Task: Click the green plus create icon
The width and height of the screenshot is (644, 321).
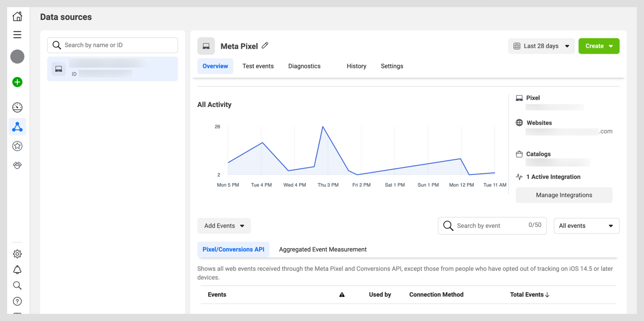Action: click(x=17, y=82)
